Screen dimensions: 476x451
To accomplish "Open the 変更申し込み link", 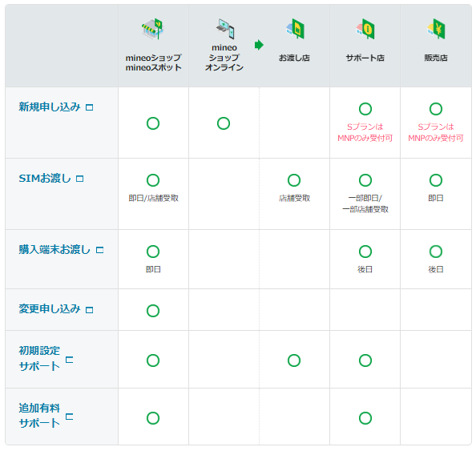I will point(50,309).
